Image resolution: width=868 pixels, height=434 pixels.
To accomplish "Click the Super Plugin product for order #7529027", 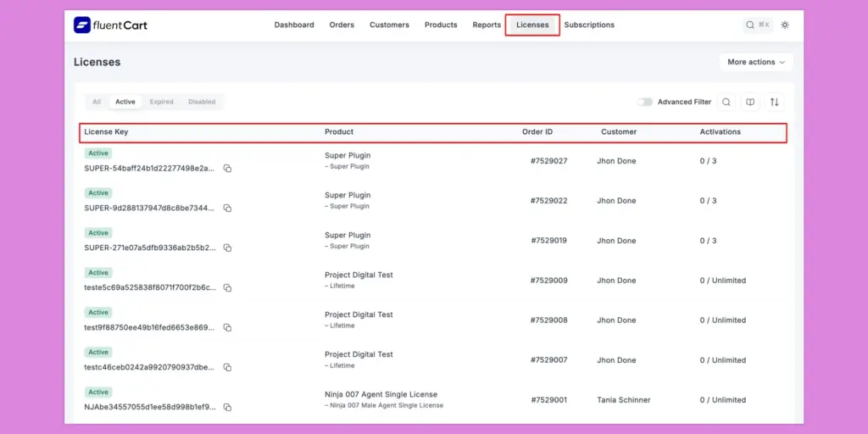I will coord(348,156).
